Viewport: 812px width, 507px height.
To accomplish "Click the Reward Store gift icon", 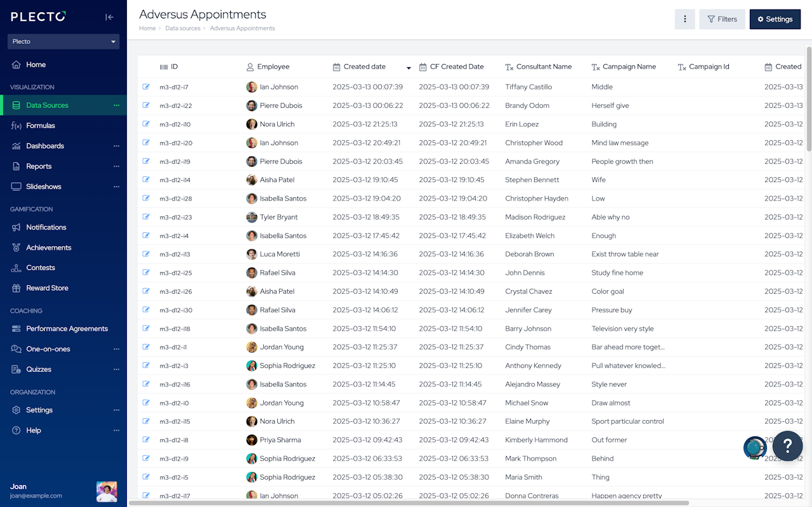I will 16,288.
